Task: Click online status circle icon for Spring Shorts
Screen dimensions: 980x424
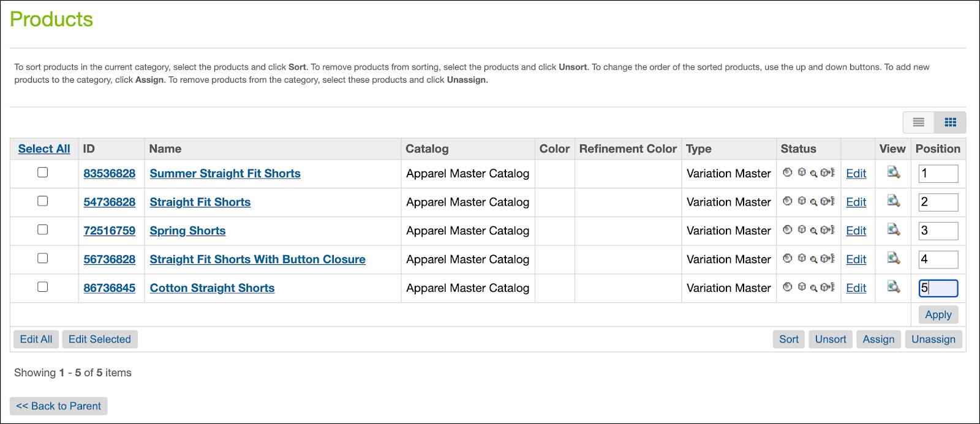Action: (788, 229)
